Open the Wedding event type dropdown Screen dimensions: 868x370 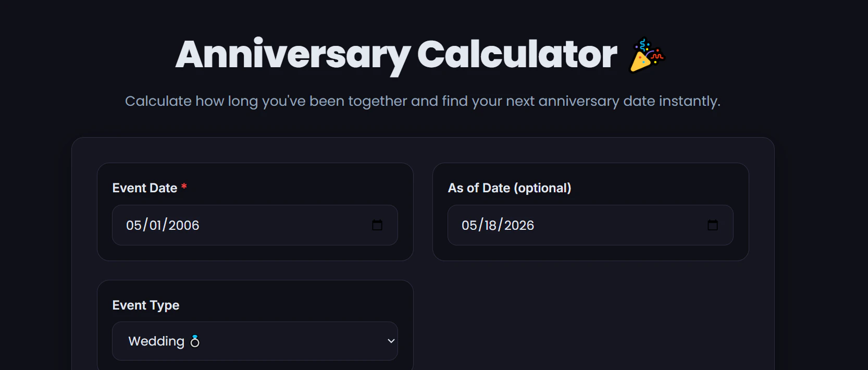tap(255, 341)
